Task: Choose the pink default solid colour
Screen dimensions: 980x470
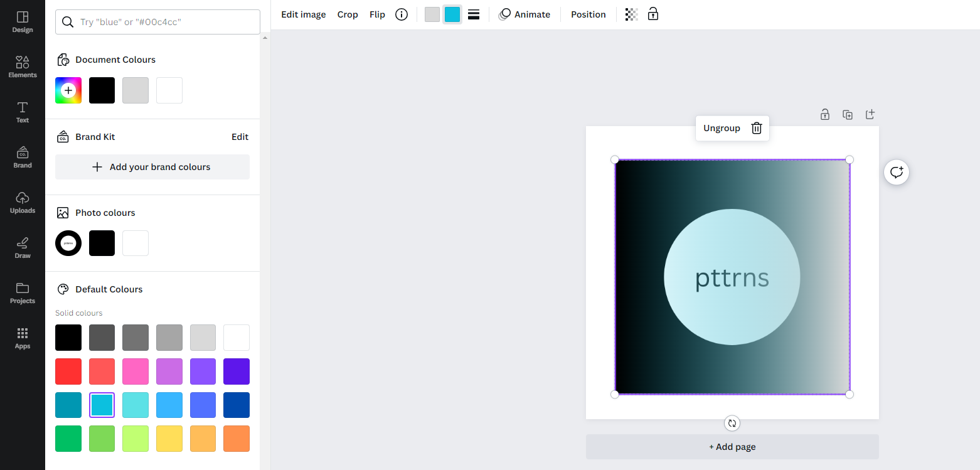Action: pyautogui.click(x=136, y=371)
